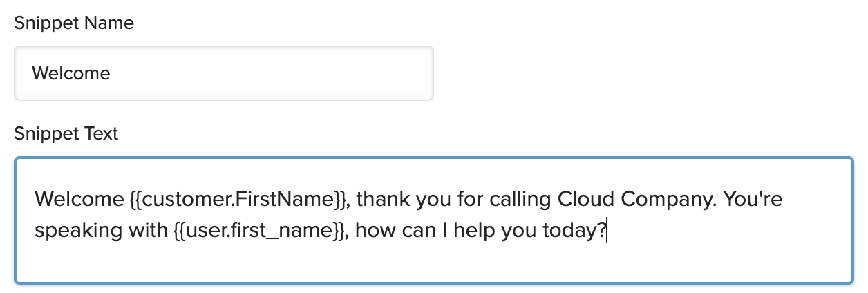
Task: Click the "Snippet Name" label
Action: [x=74, y=23]
